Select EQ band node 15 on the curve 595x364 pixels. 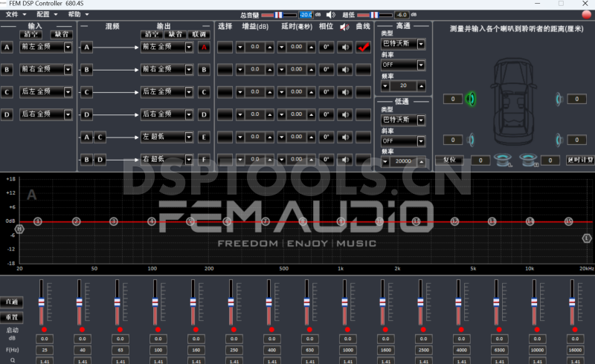pos(568,221)
